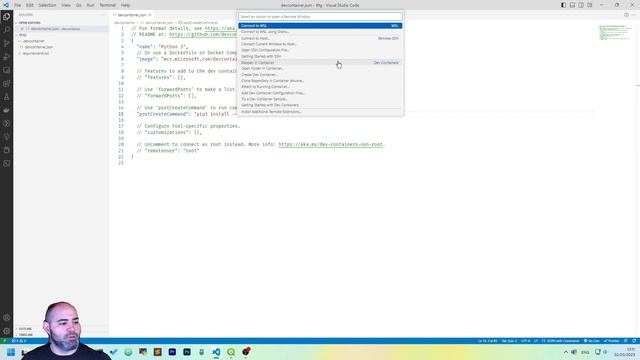Open Customize Layout icon in title bar

[590, 5]
